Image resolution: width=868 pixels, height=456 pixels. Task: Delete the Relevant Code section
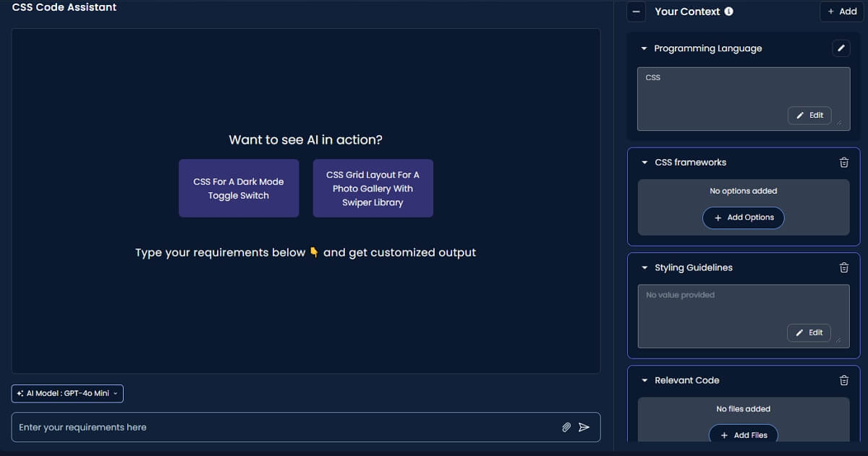[x=843, y=380]
